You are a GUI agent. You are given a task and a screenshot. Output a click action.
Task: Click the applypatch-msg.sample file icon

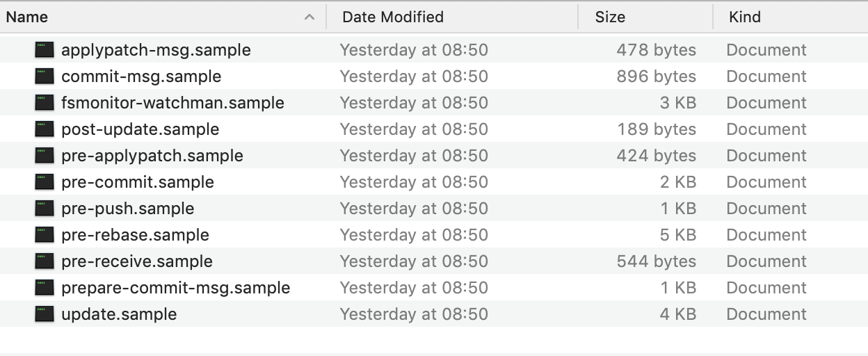pyautogui.click(x=45, y=50)
